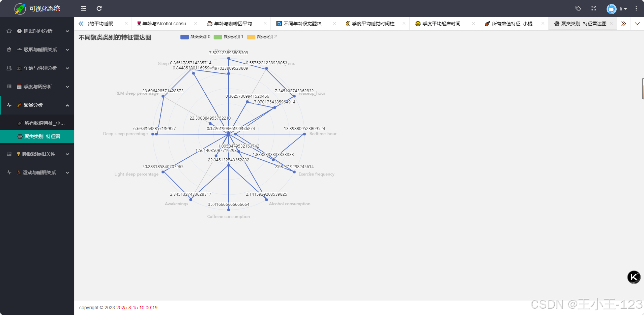644x315 pixels.
Task: Open the 睡眠时间分析 sidebar menu
Action: coord(37,31)
